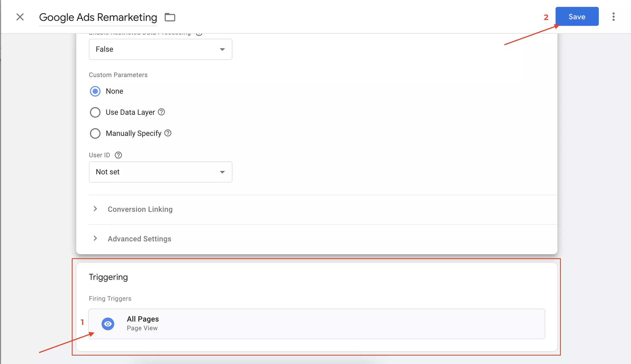Open the All Pages firing trigger
Screen dimensions: 631x364
(x=317, y=324)
